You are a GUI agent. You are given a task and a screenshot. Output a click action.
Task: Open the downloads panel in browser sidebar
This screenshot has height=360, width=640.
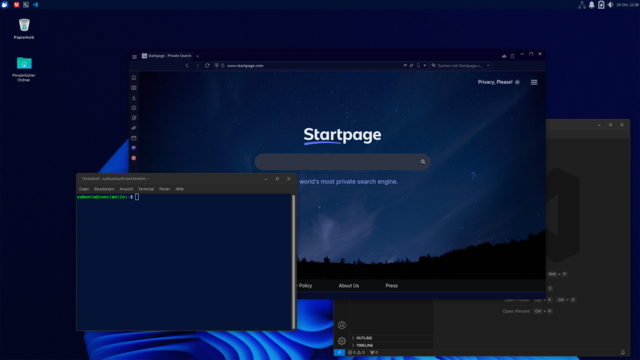click(x=134, y=98)
